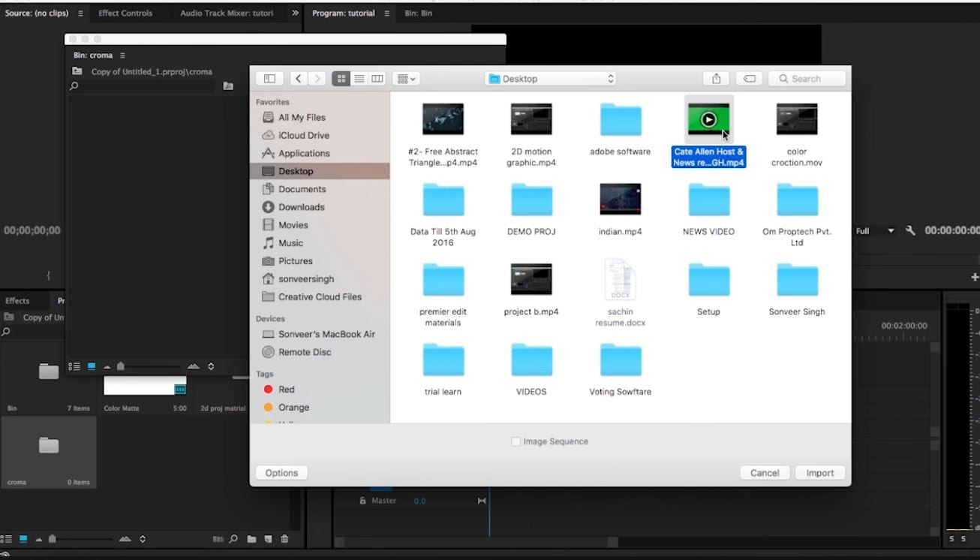Click the Share icon in the Finder toolbar

[x=716, y=78]
